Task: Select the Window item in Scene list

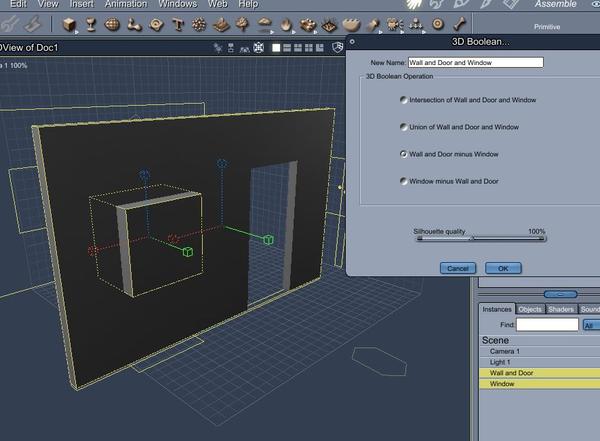Action: 540,384
